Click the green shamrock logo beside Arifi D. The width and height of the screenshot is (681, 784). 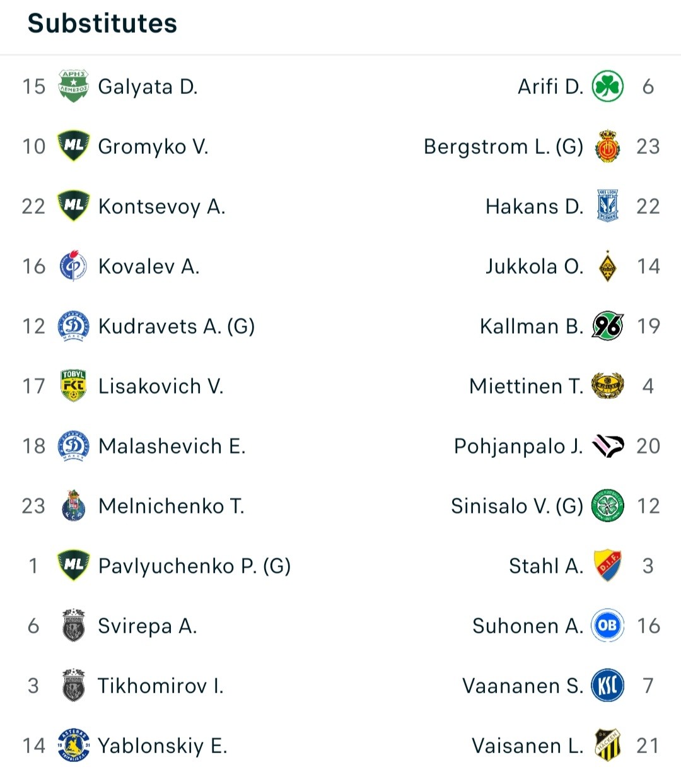point(608,86)
